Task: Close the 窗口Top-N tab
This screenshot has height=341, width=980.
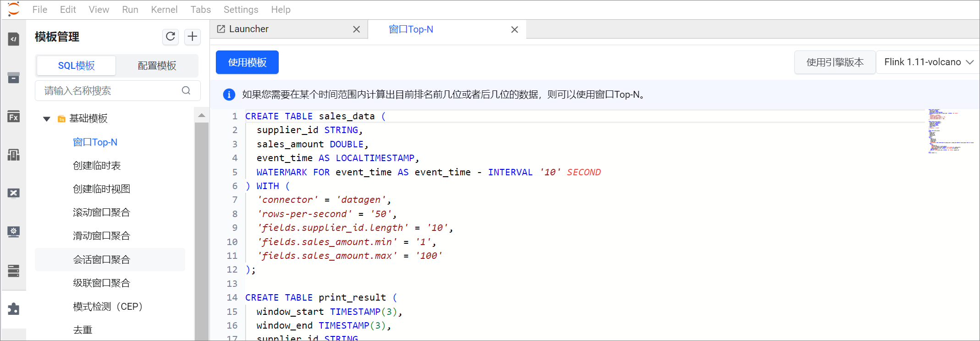Action: pyautogui.click(x=514, y=30)
